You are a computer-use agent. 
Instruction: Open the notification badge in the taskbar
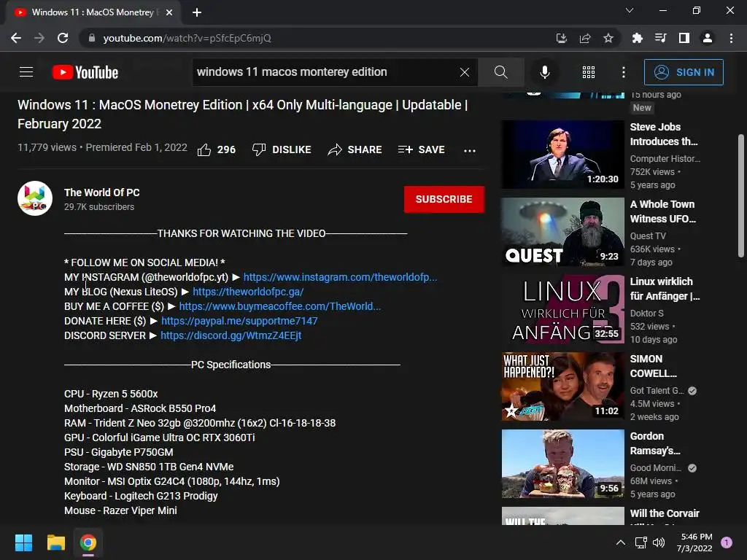click(x=727, y=542)
